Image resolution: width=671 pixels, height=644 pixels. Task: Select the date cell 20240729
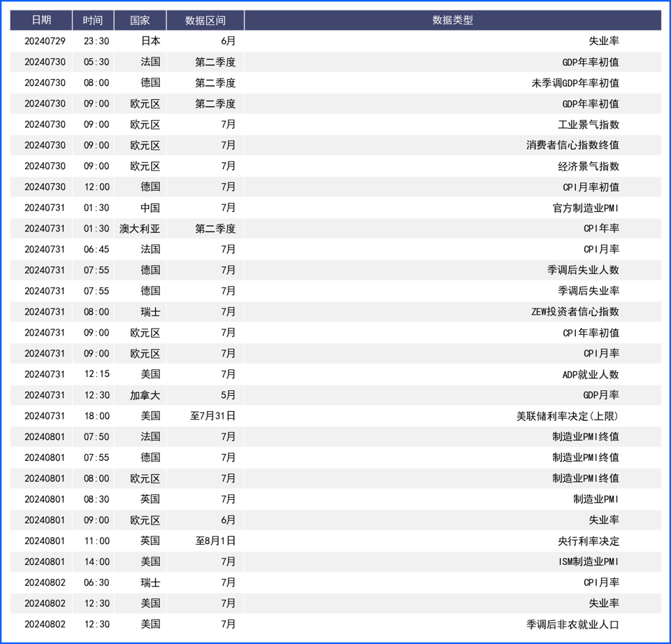point(45,41)
